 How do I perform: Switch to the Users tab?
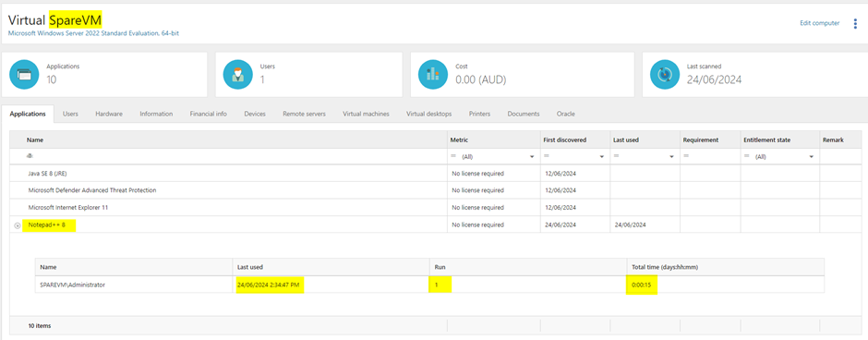tap(70, 114)
